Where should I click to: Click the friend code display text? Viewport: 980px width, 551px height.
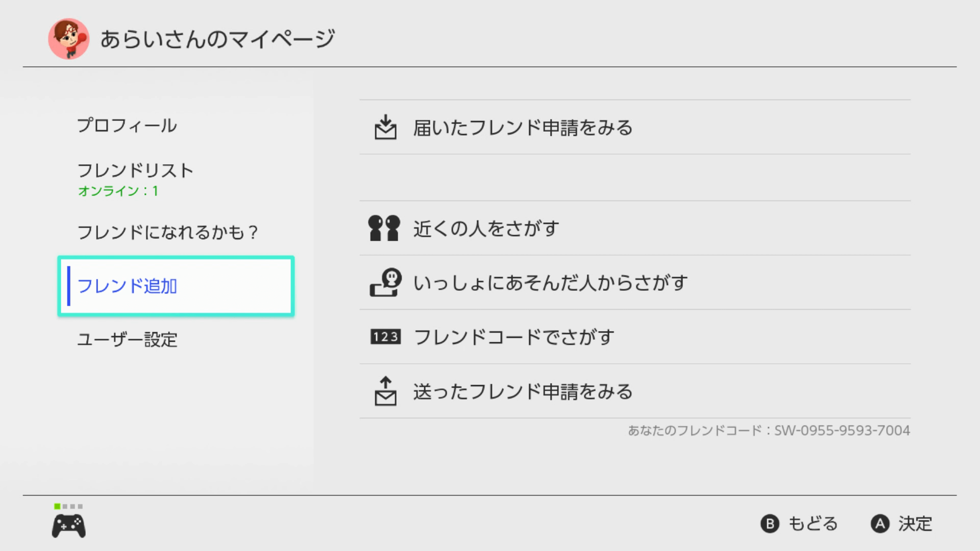click(767, 431)
